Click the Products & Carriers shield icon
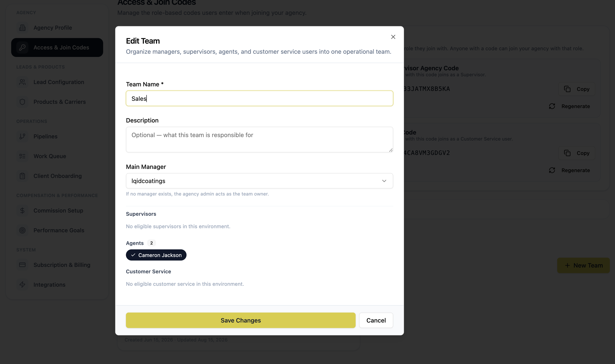 pos(22,102)
